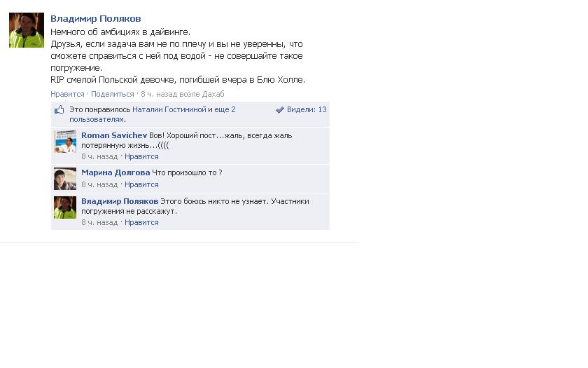Click the post's '8 ч. назад' timestamp

coord(159,94)
